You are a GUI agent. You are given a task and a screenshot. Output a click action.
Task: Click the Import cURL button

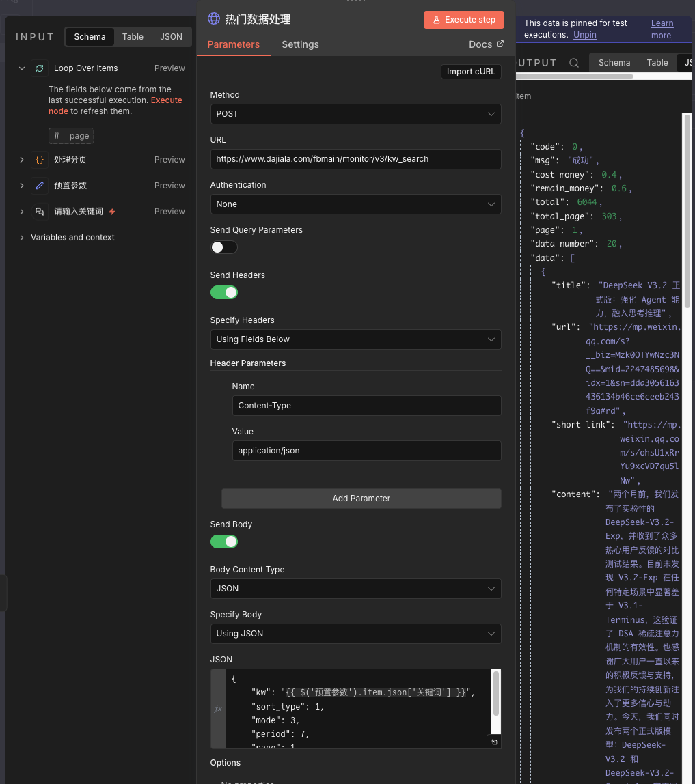point(470,72)
